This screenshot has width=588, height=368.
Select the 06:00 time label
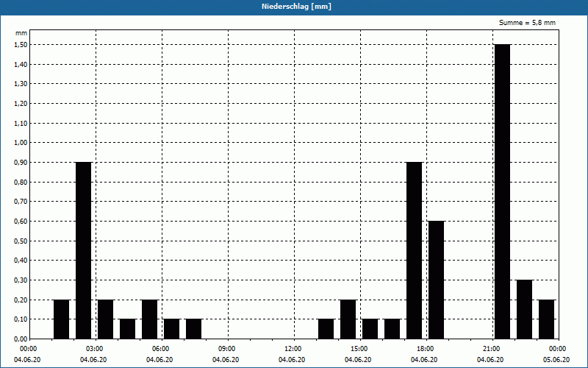[161, 349]
